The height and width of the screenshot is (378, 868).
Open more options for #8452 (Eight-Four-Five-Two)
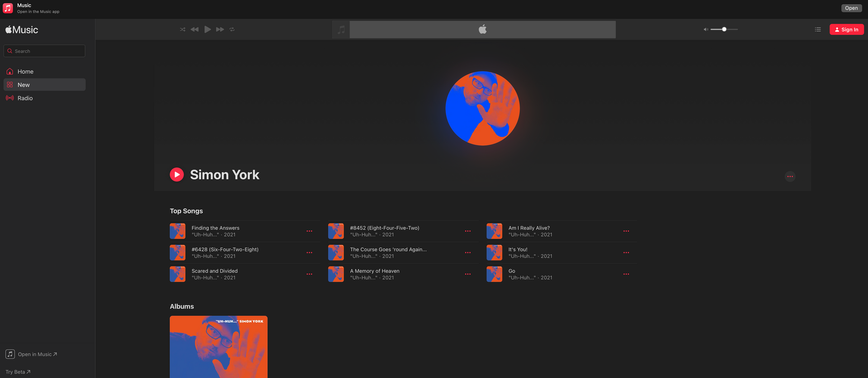pyautogui.click(x=468, y=231)
